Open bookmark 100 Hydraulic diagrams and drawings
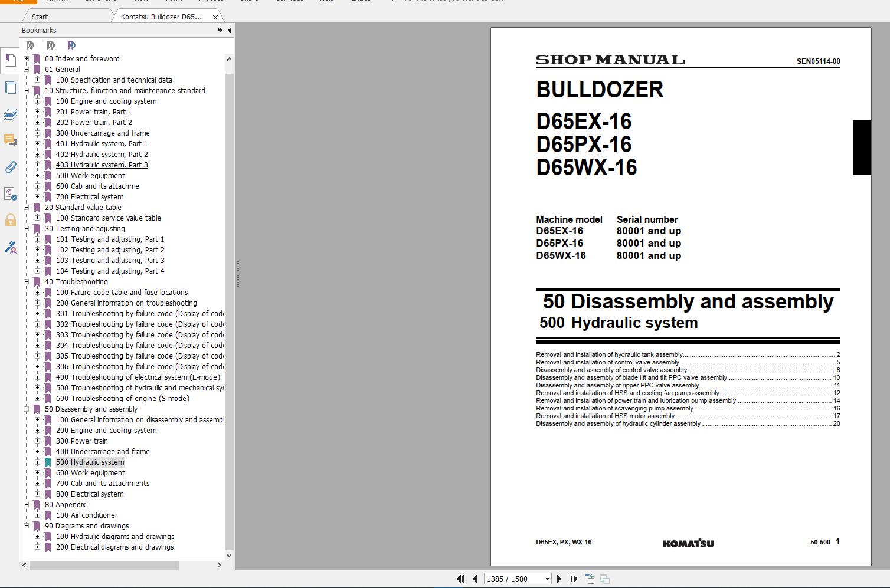This screenshot has width=890, height=588. pyautogui.click(x=115, y=537)
